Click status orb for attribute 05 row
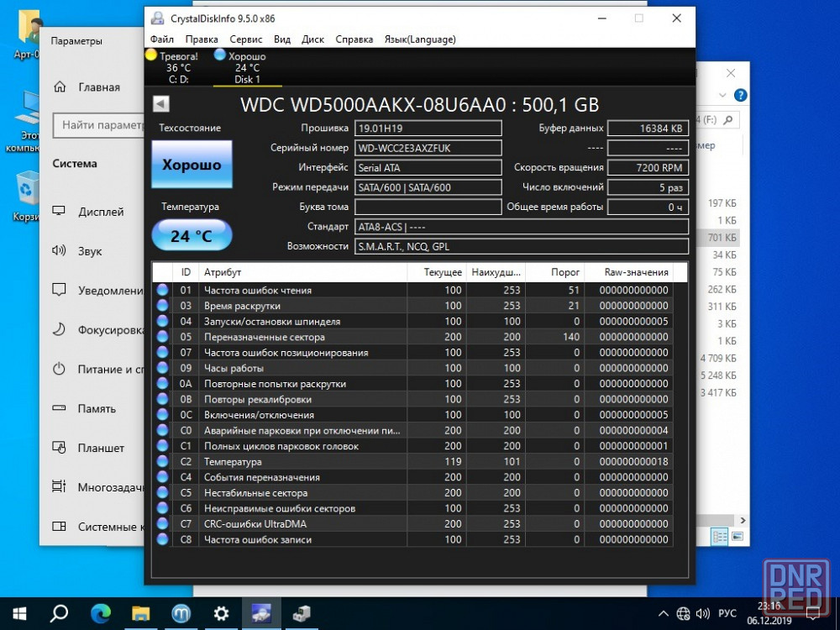The width and height of the screenshot is (840, 630). pyautogui.click(x=162, y=337)
